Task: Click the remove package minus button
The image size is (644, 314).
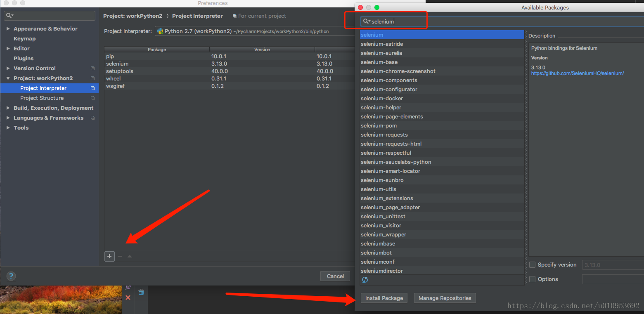Action: pyautogui.click(x=120, y=256)
